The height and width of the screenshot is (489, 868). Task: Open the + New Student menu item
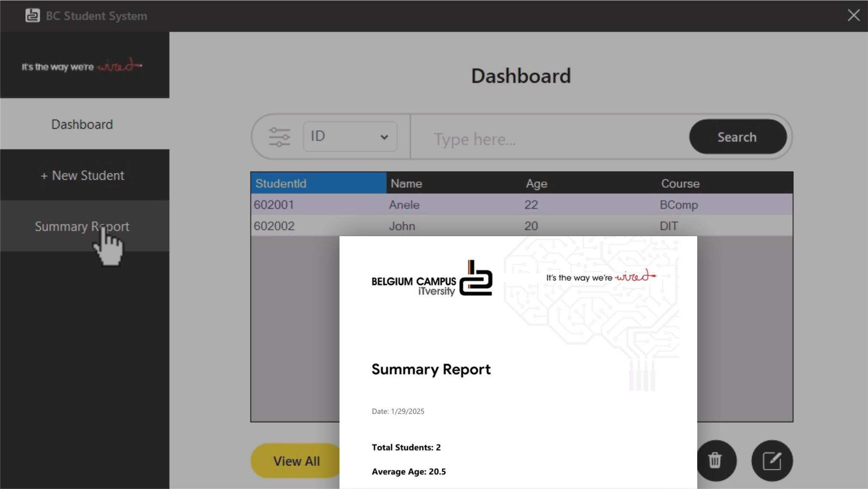82,175
